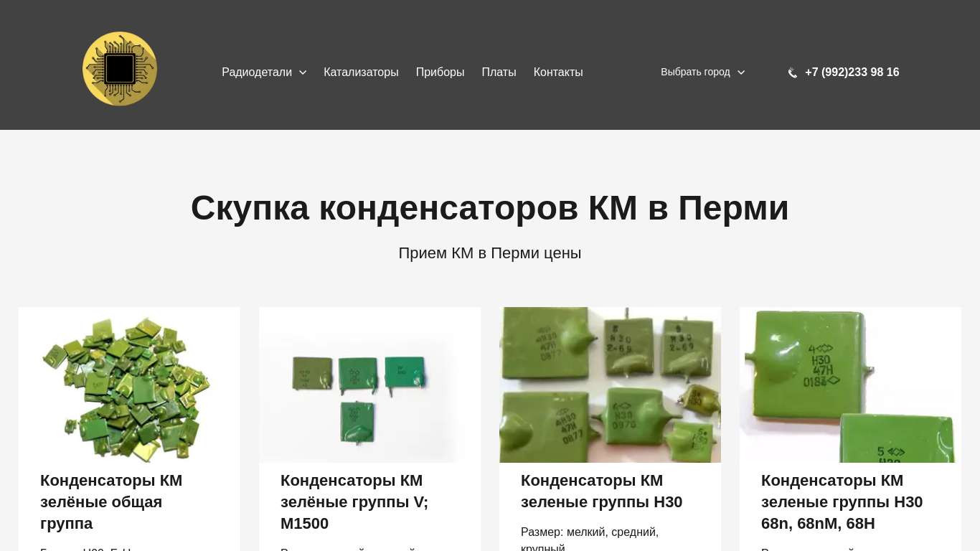Viewport: 980px width, 551px height.
Task: Open the Выбрать город city selector
Action: pyautogui.click(x=695, y=72)
